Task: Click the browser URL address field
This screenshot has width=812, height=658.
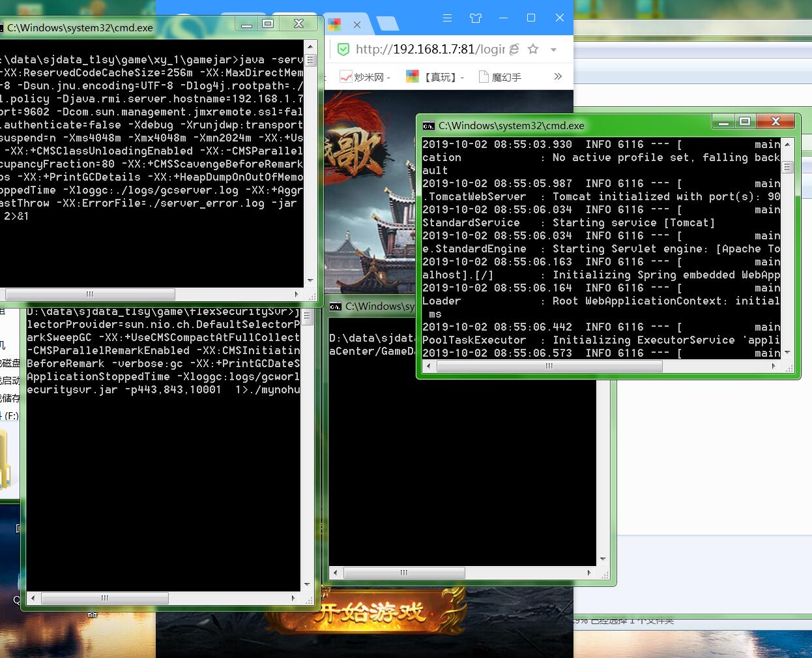Action: pos(430,50)
